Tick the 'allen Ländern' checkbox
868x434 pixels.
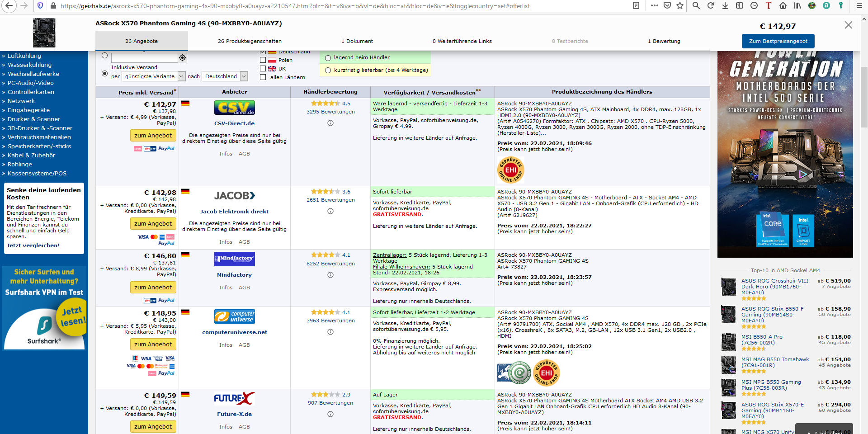(263, 77)
